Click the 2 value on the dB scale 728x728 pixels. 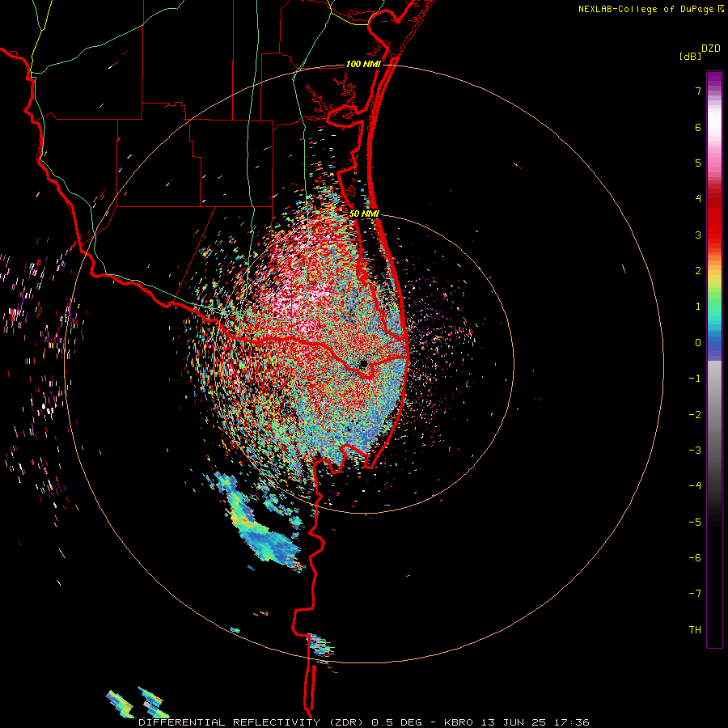698,271
